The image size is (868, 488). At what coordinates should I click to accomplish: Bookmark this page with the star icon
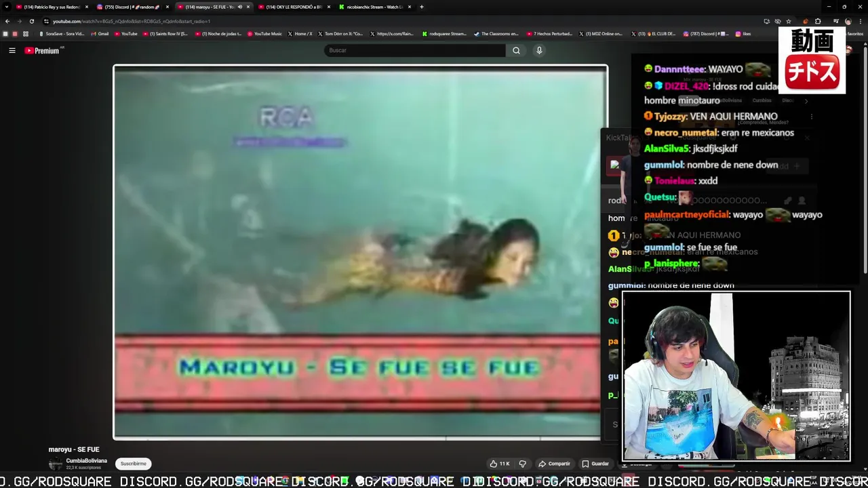coord(789,21)
